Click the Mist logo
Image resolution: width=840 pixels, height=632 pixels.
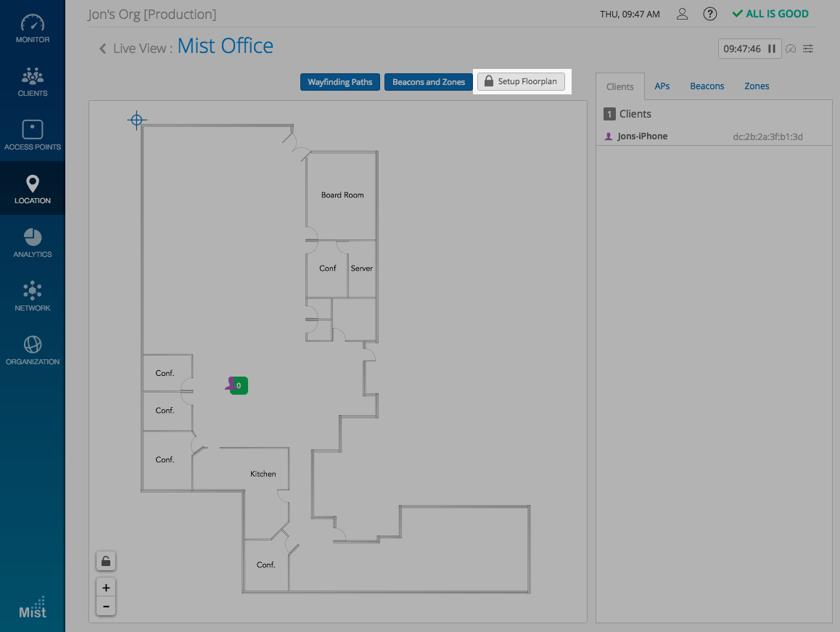tap(33, 608)
